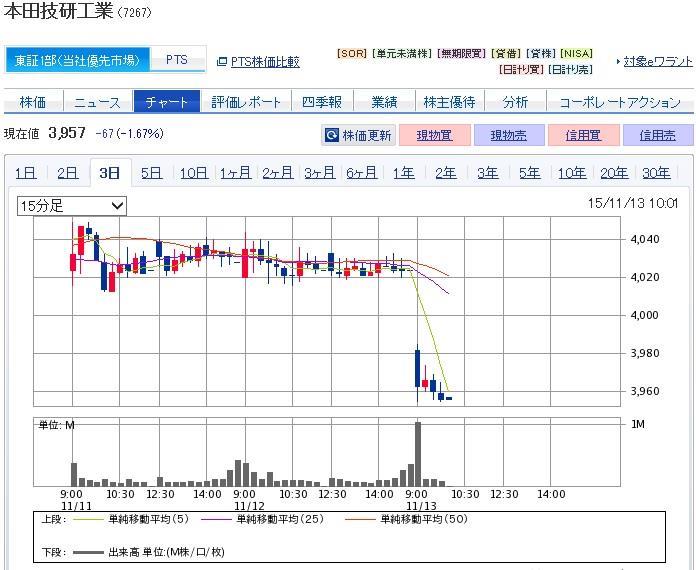Open the 四季報 tab
696x570 pixels.
click(322, 102)
